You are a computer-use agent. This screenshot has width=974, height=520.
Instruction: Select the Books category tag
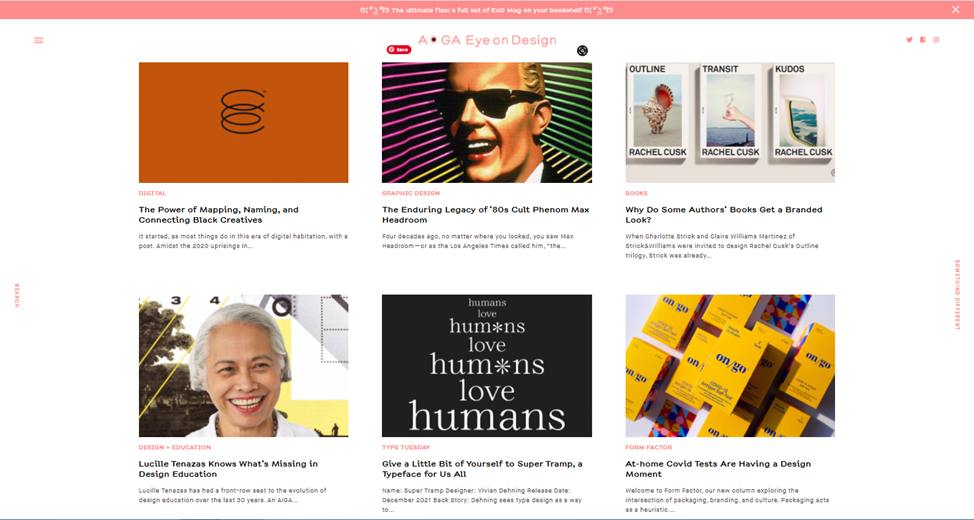pyautogui.click(x=636, y=193)
